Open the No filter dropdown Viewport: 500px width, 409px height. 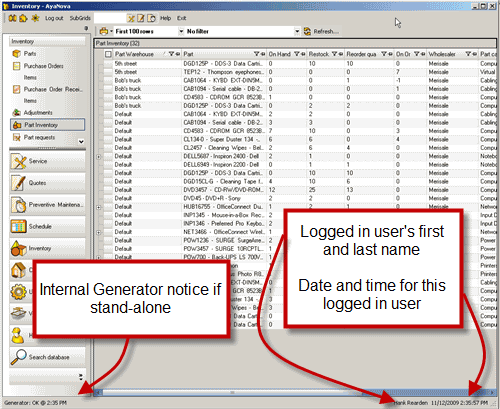(x=297, y=31)
